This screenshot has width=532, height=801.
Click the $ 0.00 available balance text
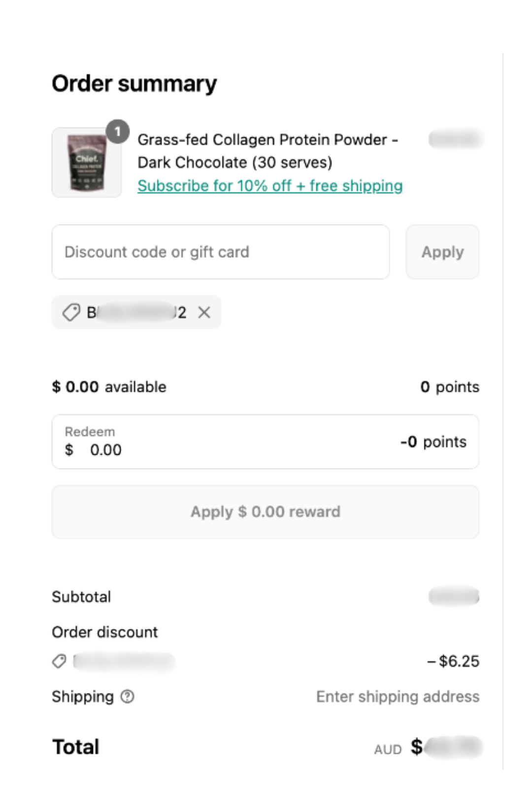[x=109, y=387]
